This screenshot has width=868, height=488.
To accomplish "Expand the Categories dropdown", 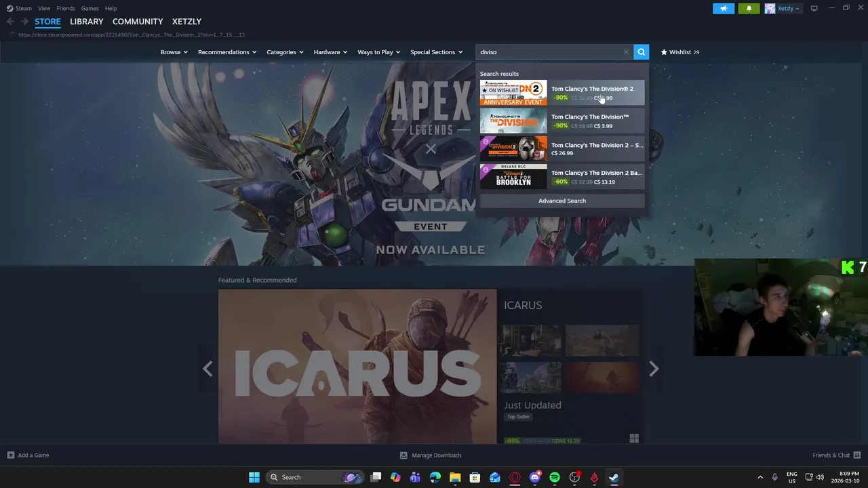I will pyautogui.click(x=285, y=52).
